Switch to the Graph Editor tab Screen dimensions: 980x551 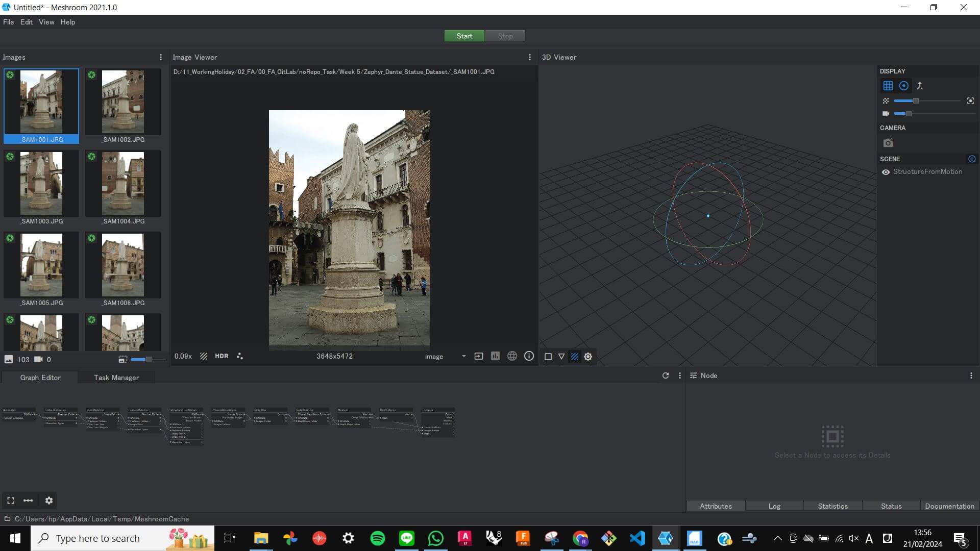coord(40,378)
